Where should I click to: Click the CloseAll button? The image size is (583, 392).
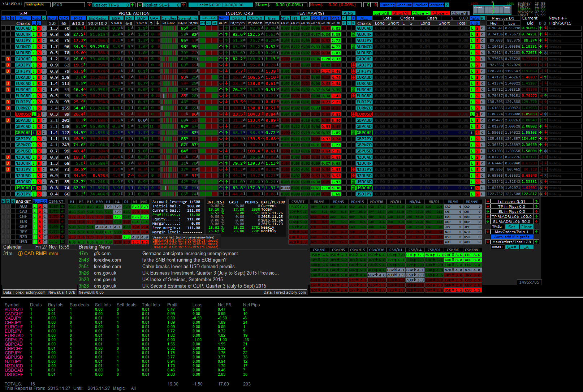tap(460, 13)
